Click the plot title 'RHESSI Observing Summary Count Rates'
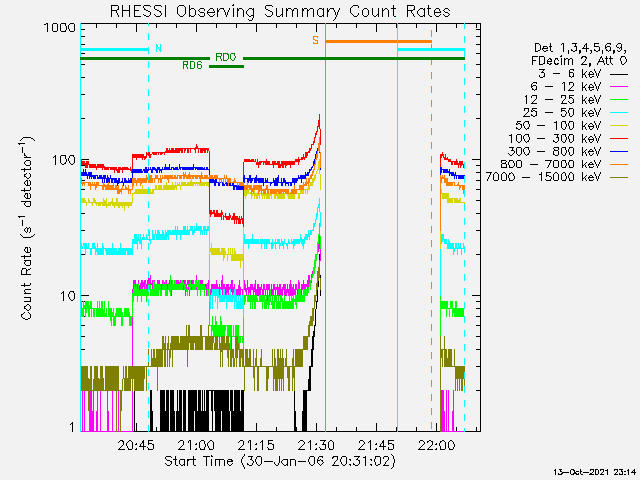Viewport: 640px width, 480px height. 280,11
